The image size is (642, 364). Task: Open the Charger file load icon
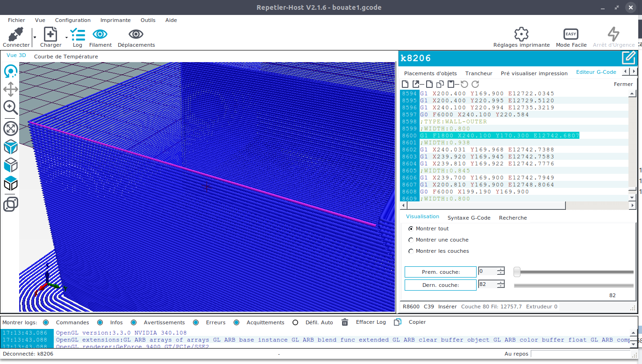50,34
